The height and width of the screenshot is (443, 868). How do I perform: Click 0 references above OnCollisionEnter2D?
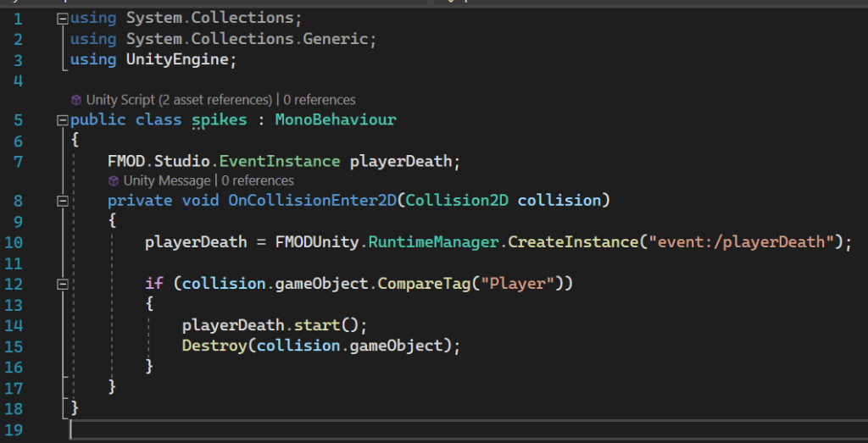258,180
